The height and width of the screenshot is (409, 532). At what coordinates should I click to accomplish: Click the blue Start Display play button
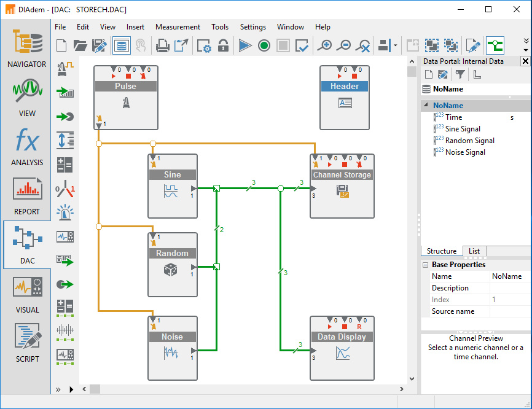pyautogui.click(x=245, y=45)
